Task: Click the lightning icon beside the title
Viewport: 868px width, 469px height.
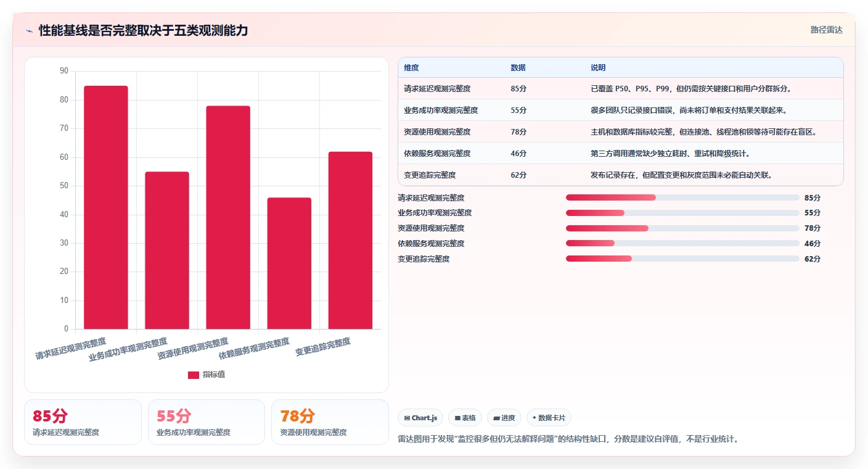Action: coord(30,31)
